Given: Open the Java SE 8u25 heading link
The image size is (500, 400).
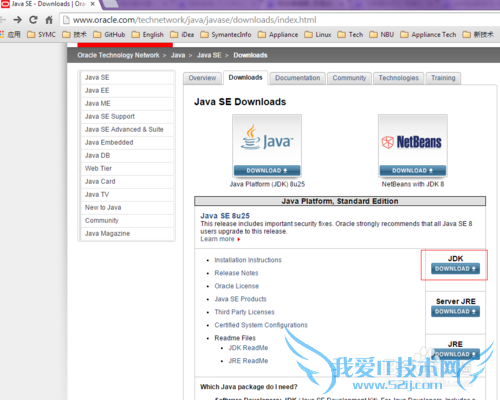Looking at the screenshot, I should click(225, 216).
